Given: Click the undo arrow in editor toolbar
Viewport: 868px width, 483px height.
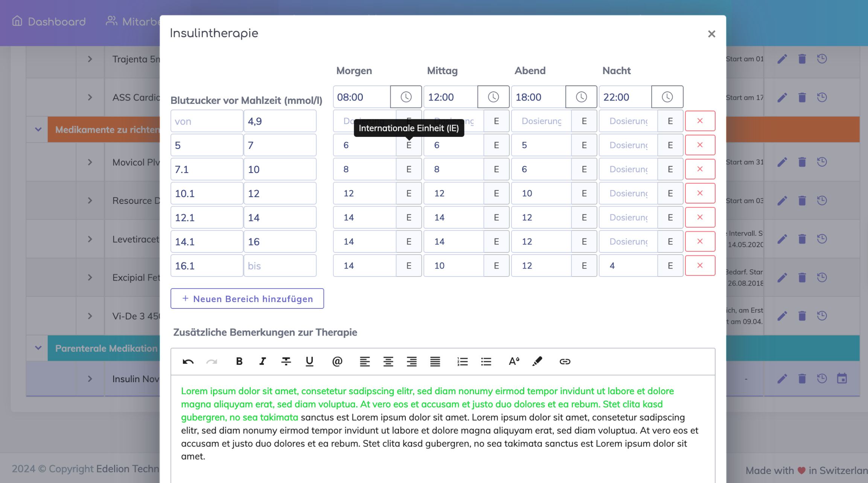Looking at the screenshot, I should 188,361.
